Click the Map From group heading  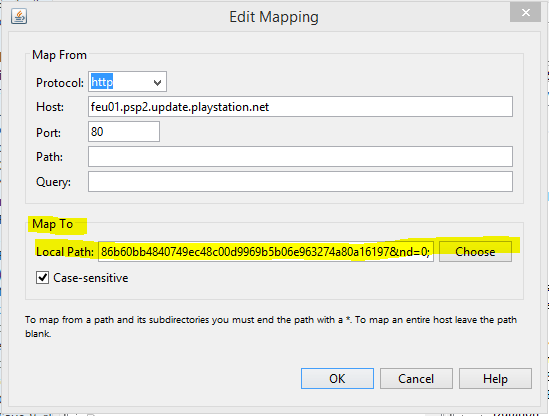[x=59, y=55]
